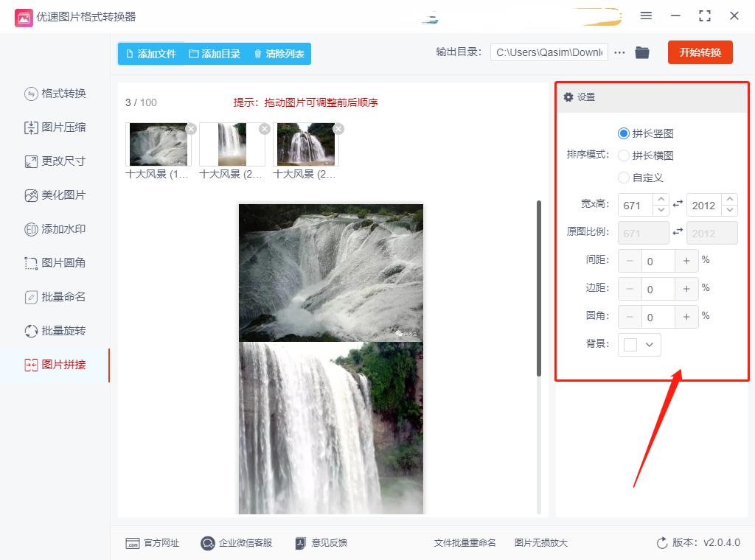Expand the output directory path list
This screenshot has height=560, width=755.
619,52
